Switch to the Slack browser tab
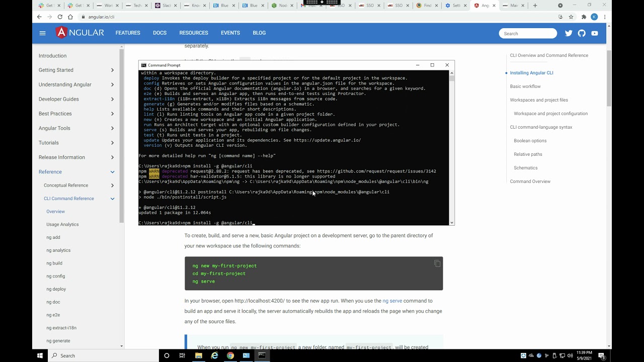The image size is (644, 362). (x=166, y=6)
